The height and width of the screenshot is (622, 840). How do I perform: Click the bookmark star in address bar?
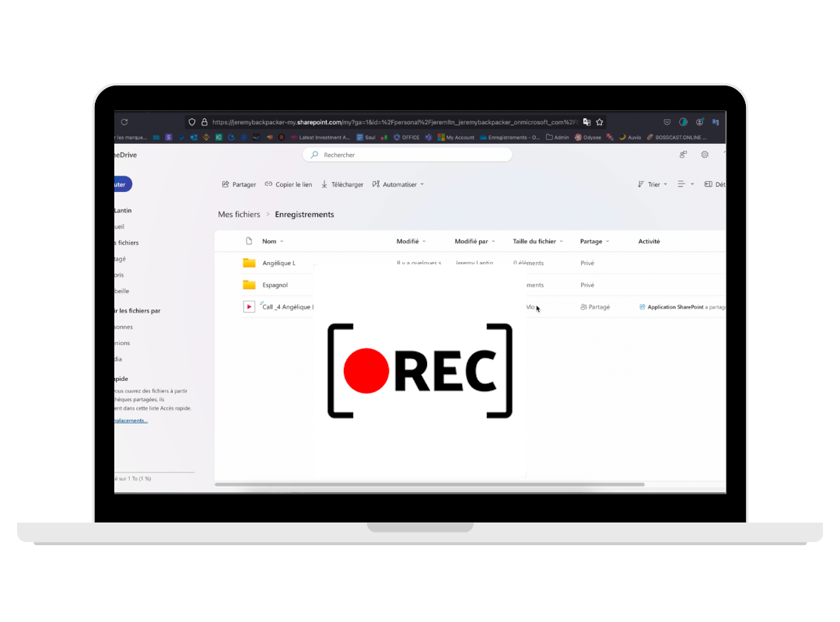[600, 122]
